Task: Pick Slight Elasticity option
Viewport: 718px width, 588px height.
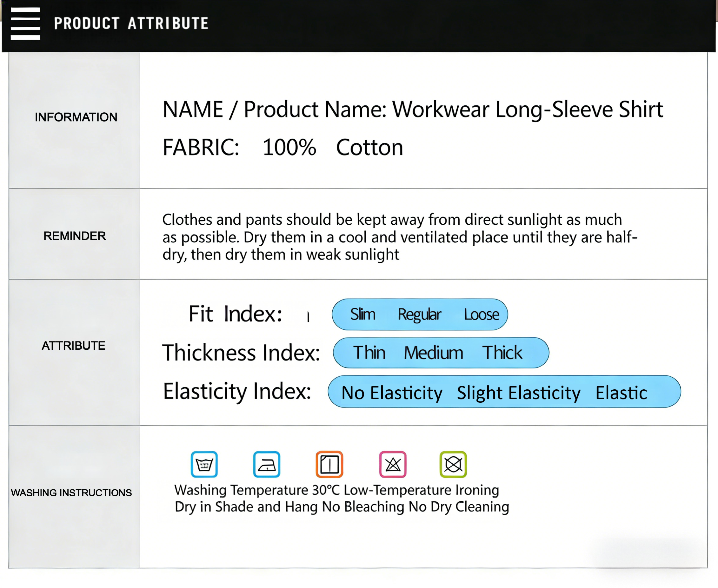Action: tap(518, 393)
